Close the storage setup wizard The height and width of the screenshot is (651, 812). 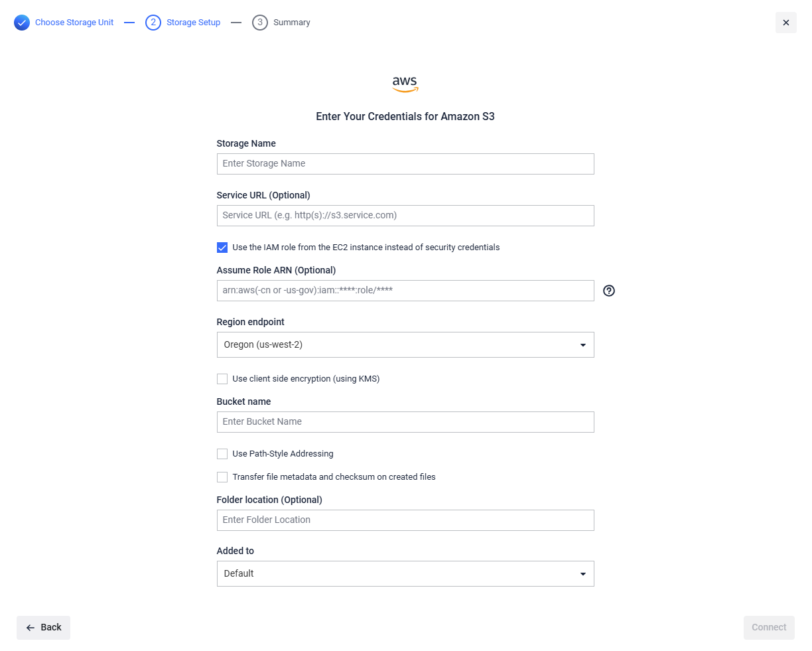[x=786, y=23]
